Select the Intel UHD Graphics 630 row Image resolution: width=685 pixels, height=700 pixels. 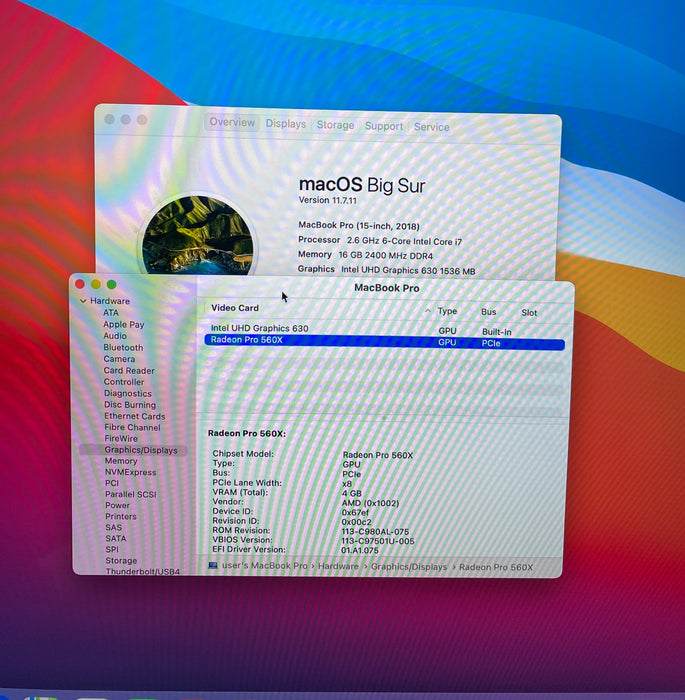coord(384,329)
